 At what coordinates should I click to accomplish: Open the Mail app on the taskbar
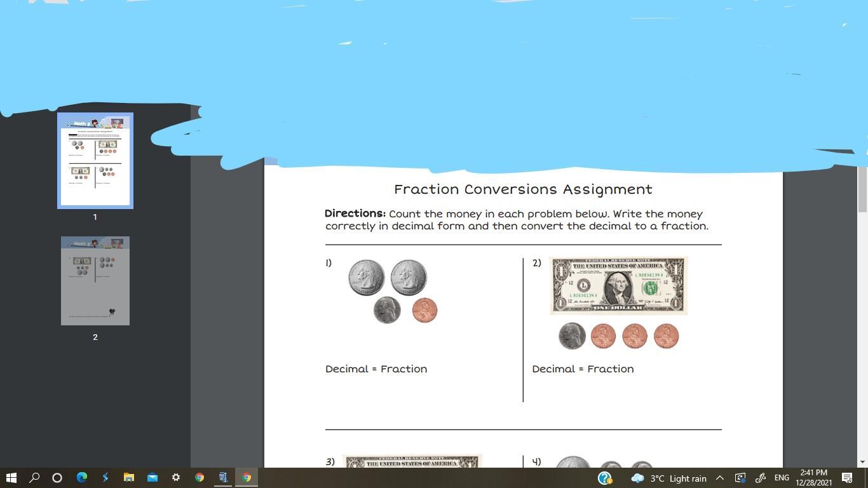[x=152, y=477]
